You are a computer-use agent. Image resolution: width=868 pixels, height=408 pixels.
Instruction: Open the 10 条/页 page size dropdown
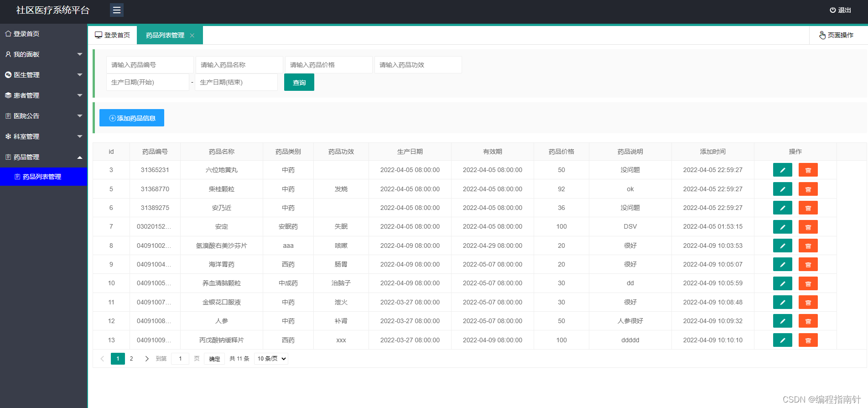tap(271, 359)
